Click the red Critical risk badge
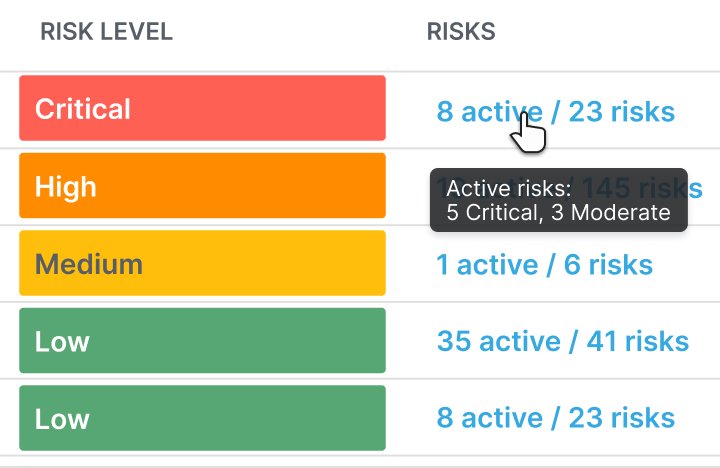 click(x=202, y=108)
